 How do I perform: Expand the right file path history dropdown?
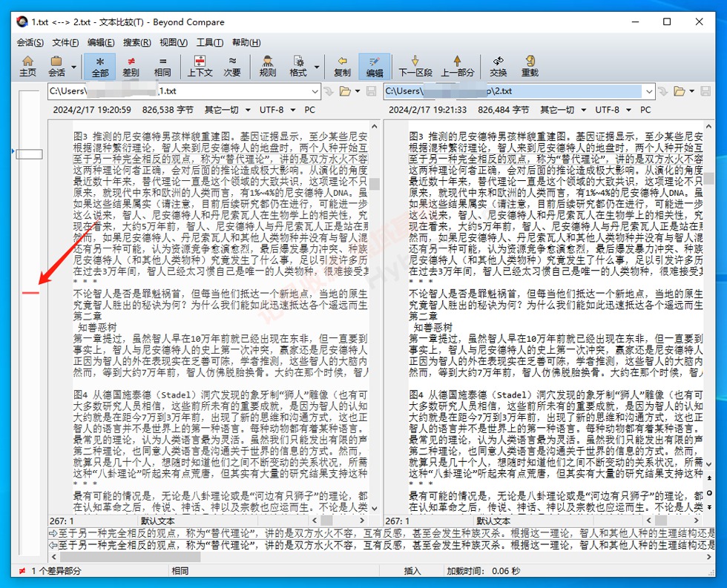pyautogui.click(x=649, y=91)
